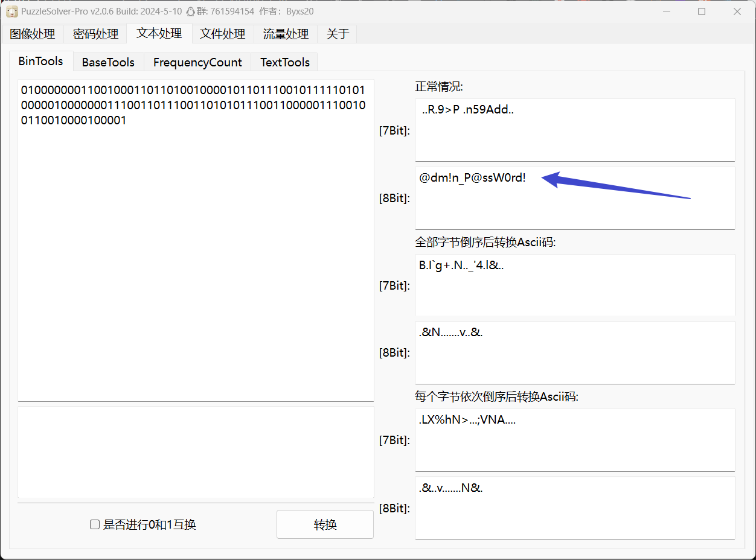Click the 8Bit output showing @dm!n_P@ssW0rd!
This screenshot has height=560, width=756.
point(575,198)
